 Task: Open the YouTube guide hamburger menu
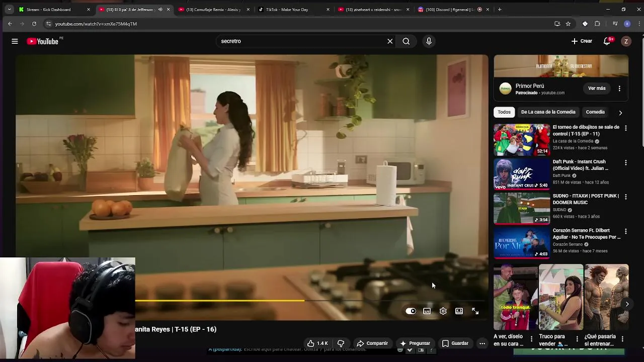[x=15, y=41]
